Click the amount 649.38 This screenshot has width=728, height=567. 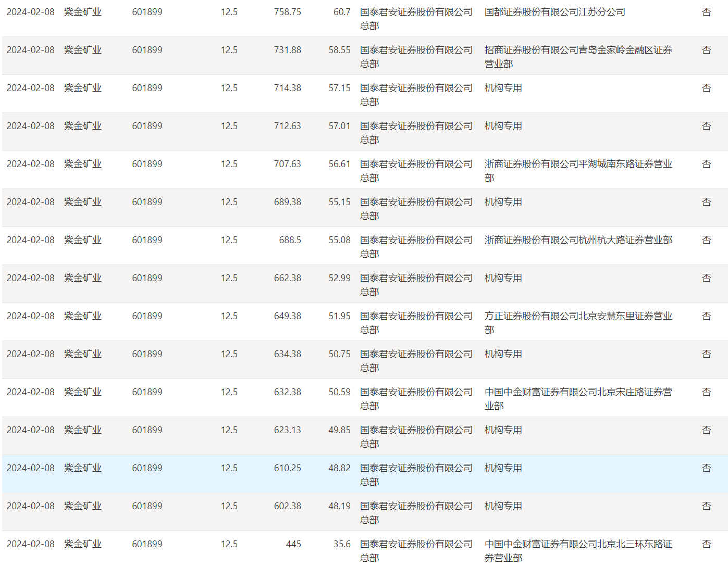click(288, 316)
